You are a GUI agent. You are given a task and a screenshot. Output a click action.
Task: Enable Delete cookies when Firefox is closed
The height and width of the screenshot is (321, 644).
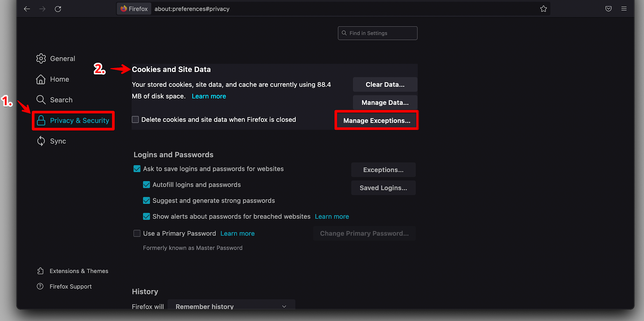(136, 119)
